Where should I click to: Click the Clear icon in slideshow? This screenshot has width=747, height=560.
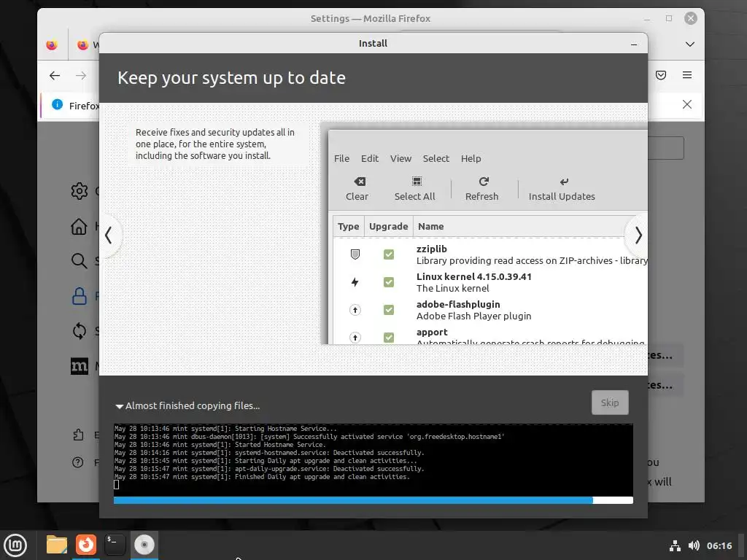[360, 182]
